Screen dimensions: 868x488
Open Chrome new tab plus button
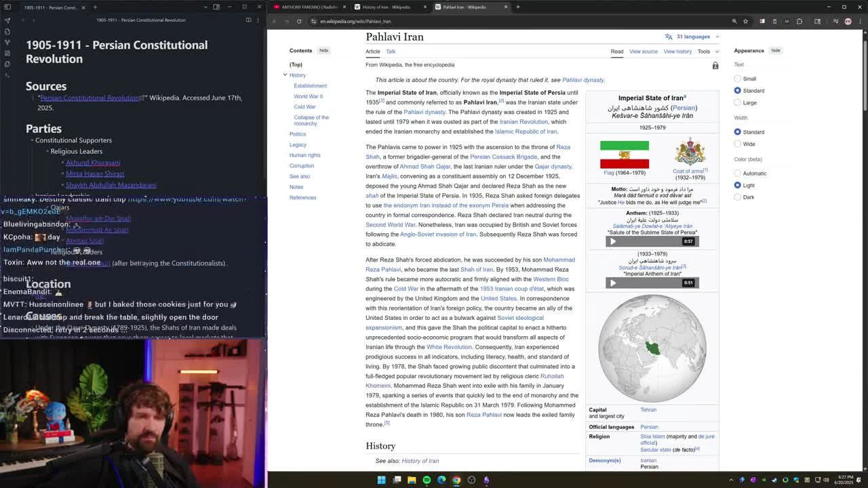[x=517, y=7]
